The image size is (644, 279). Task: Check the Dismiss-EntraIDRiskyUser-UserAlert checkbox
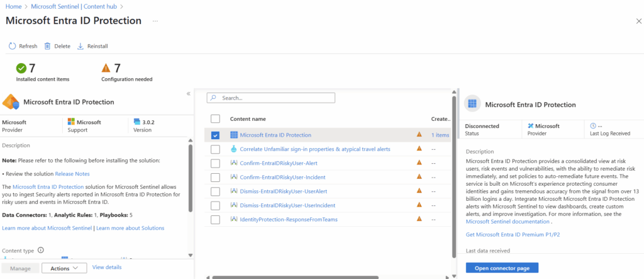(215, 191)
